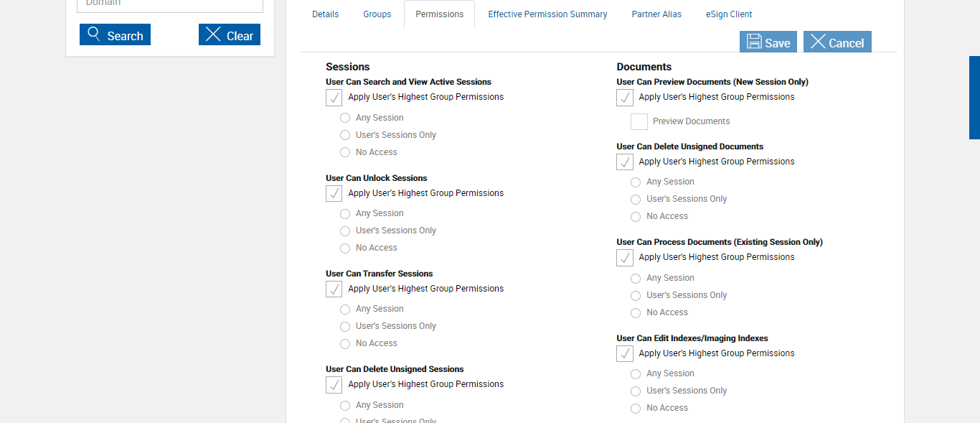Go to the Partner Alias tab
Viewport: 980px width, 423px height.
click(656, 14)
